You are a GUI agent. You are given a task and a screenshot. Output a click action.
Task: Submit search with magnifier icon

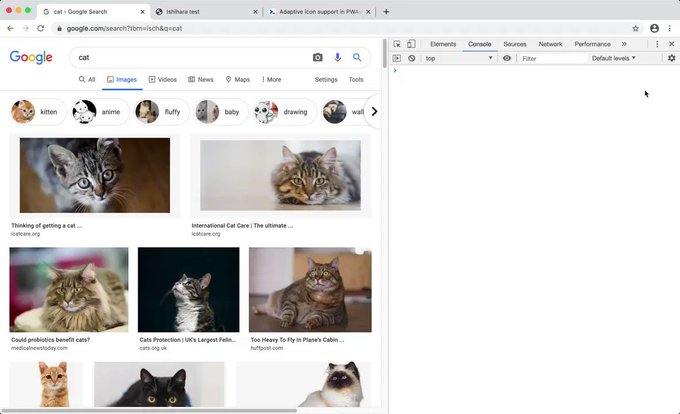(x=357, y=57)
